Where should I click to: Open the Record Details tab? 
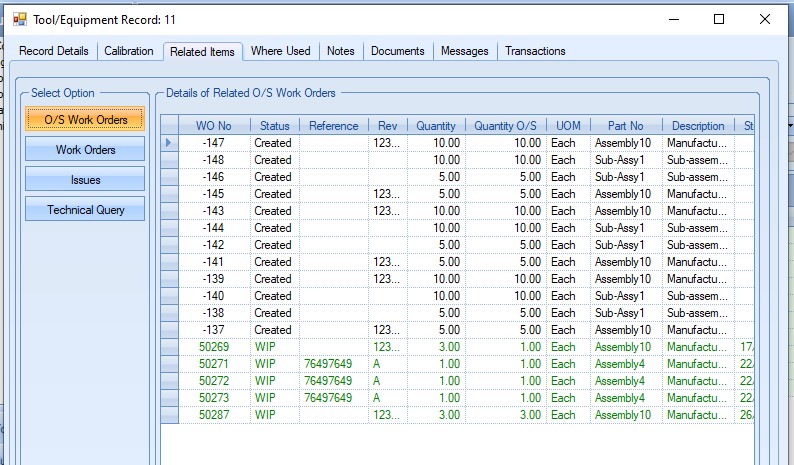click(53, 51)
